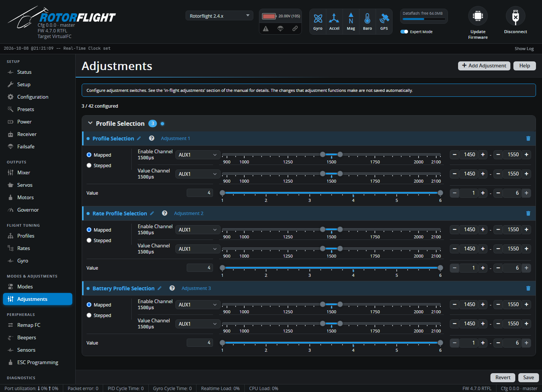Open the Rotorflight 2.4.x version dropdown
Screen dimensions: 542x392
(x=219, y=16)
